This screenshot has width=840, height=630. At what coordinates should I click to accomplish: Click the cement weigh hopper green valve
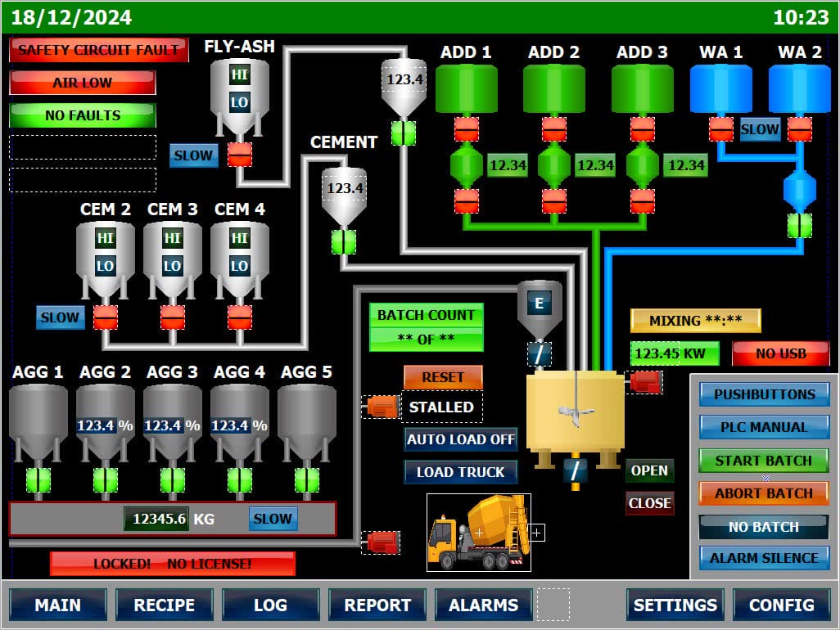[x=343, y=242]
